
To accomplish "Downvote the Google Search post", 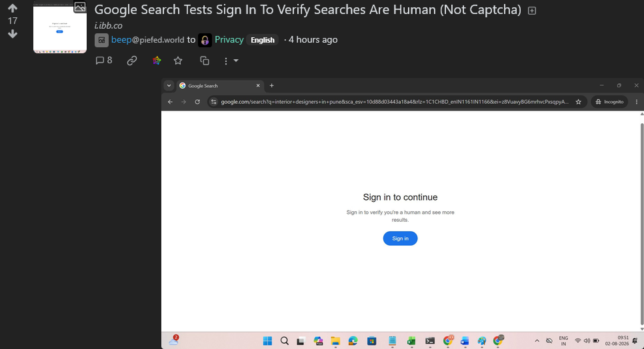I will [x=12, y=34].
